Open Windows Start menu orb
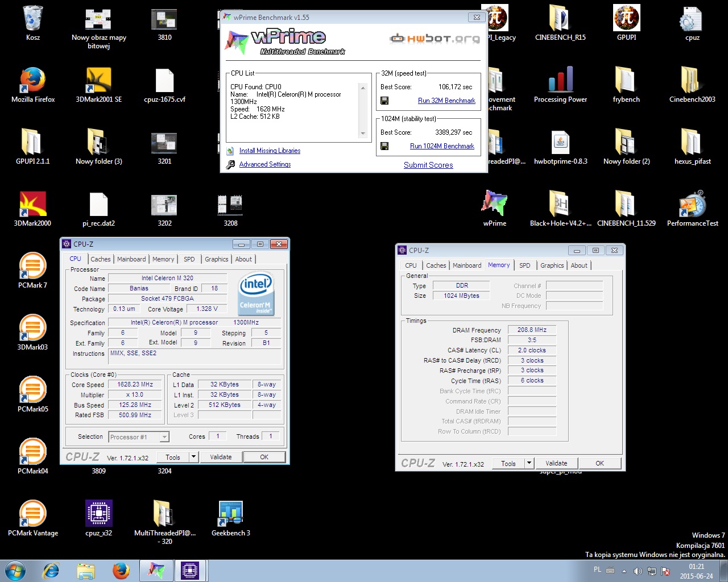This screenshot has height=582, width=728. click(15, 571)
